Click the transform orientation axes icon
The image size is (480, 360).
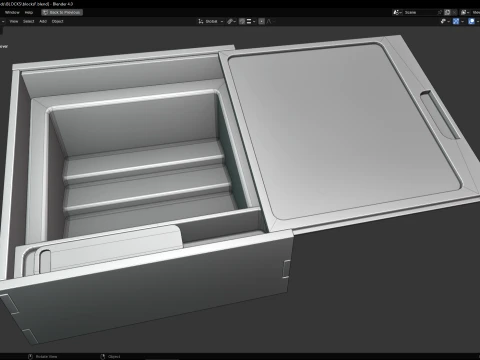tap(201, 21)
